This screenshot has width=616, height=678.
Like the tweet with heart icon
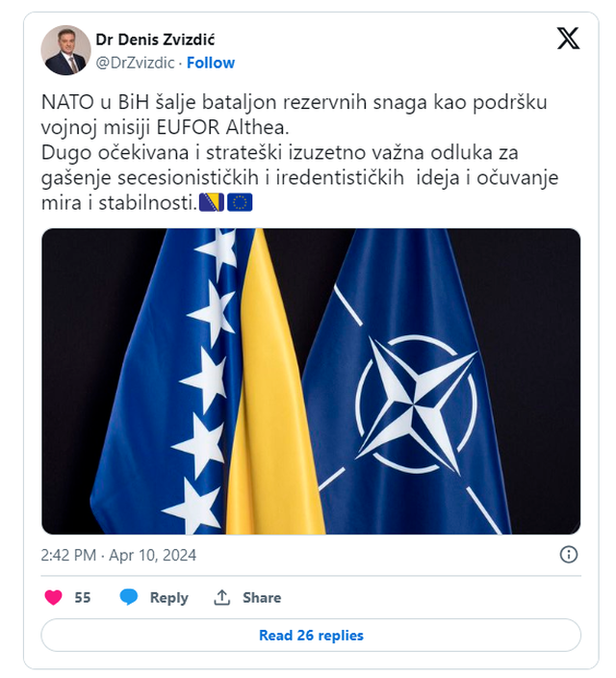point(54,597)
